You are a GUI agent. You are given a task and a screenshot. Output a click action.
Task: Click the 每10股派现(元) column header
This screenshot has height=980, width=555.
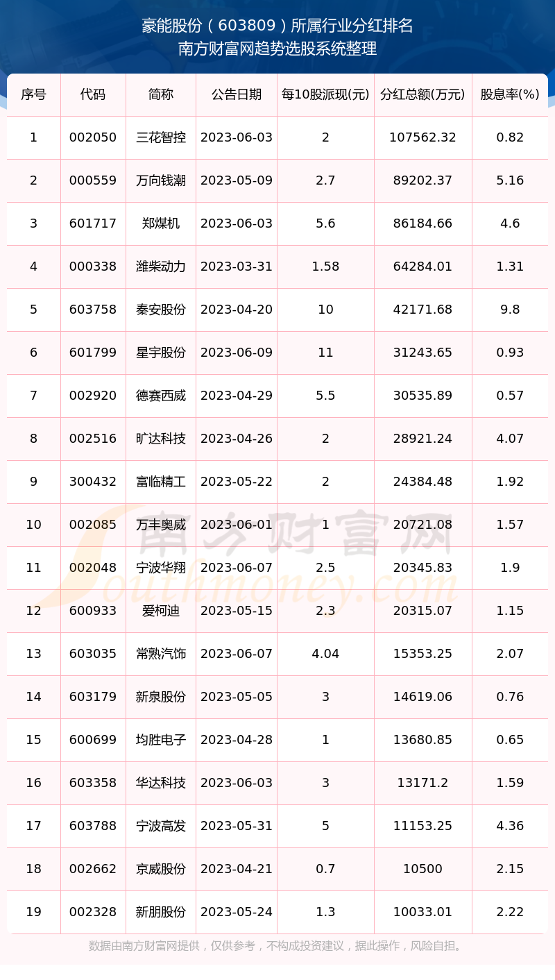pos(325,94)
